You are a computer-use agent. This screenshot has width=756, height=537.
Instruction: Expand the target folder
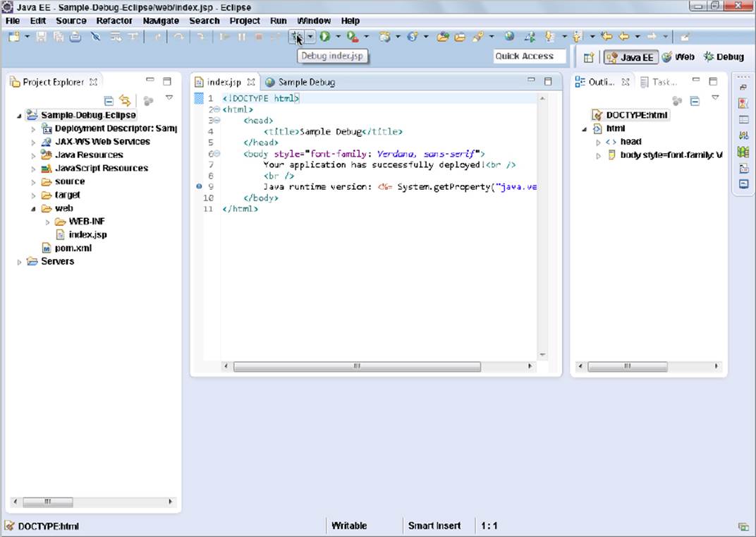pos(33,195)
